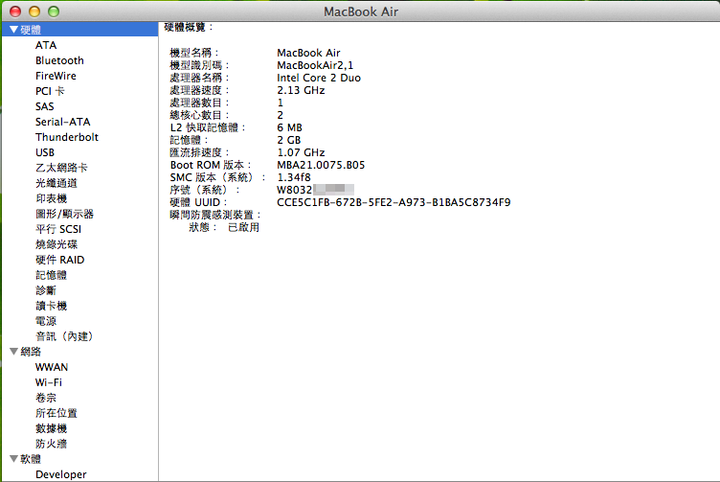
Task: Open the 硬件 RAID entry
Action: [x=60, y=260]
